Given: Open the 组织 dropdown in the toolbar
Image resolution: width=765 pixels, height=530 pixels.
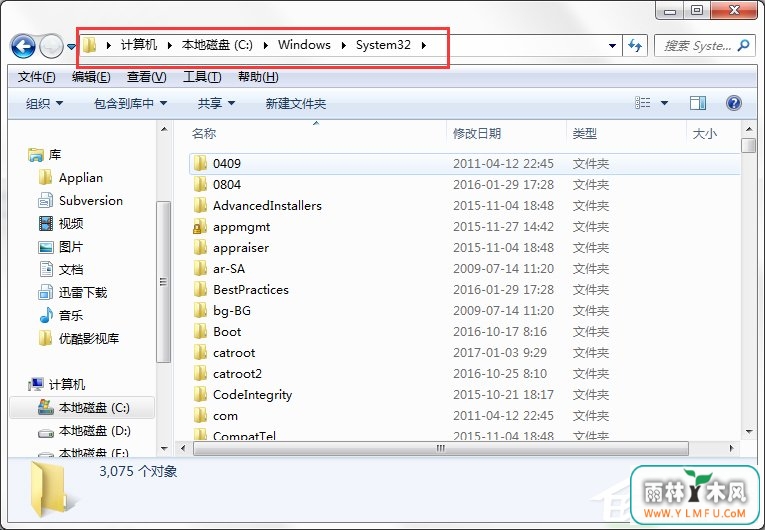Looking at the screenshot, I should point(44,103).
